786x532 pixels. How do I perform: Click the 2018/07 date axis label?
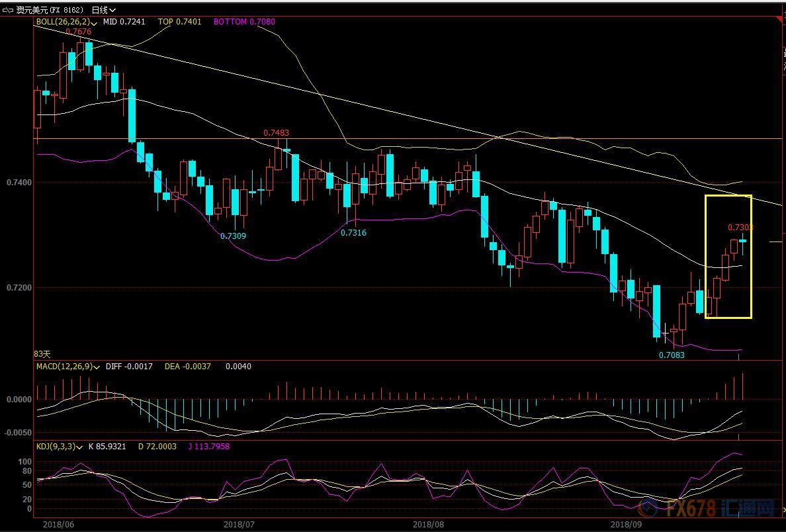pyautogui.click(x=239, y=525)
